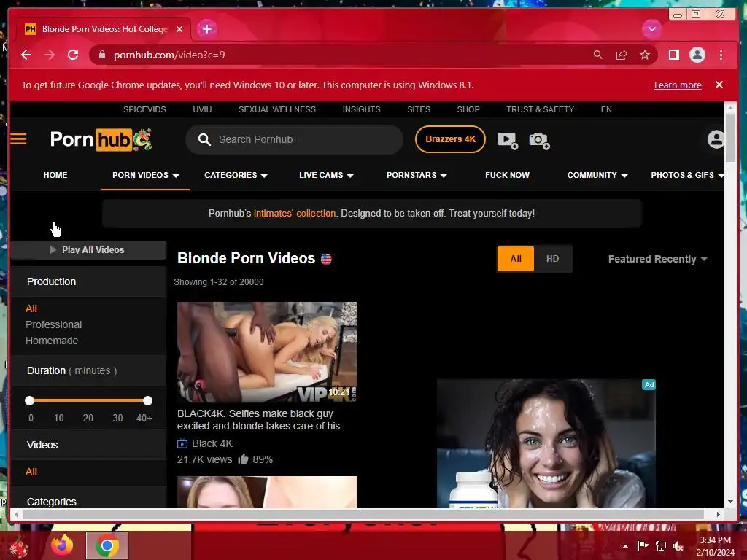The width and height of the screenshot is (747, 560).
Task: Open the Featured Recently sort dropdown
Action: pos(657,259)
